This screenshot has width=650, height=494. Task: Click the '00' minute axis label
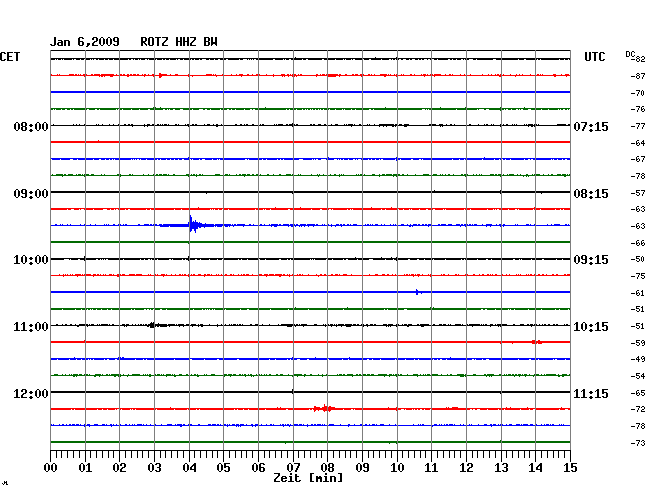(x=51, y=468)
